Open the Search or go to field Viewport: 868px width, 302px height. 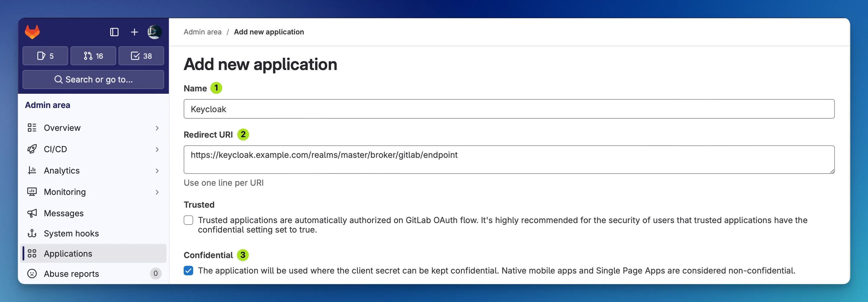(x=93, y=79)
